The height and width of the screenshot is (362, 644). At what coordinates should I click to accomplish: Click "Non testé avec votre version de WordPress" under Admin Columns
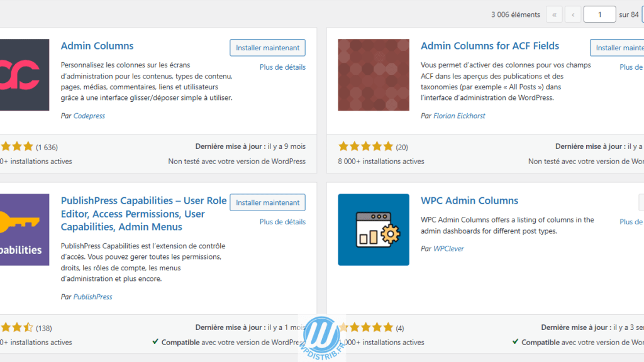pyautogui.click(x=237, y=162)
